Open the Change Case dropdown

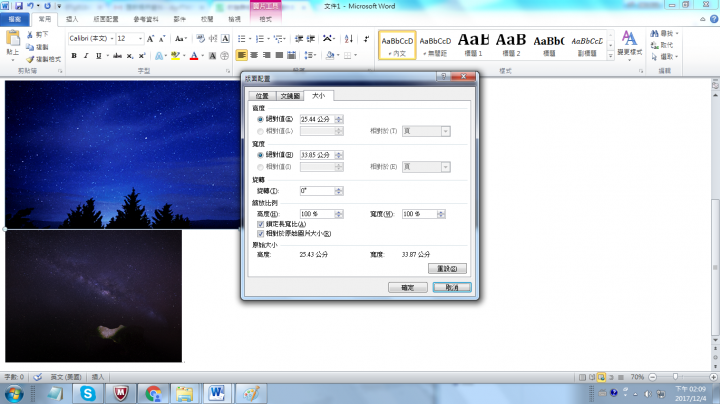[180, 39]
